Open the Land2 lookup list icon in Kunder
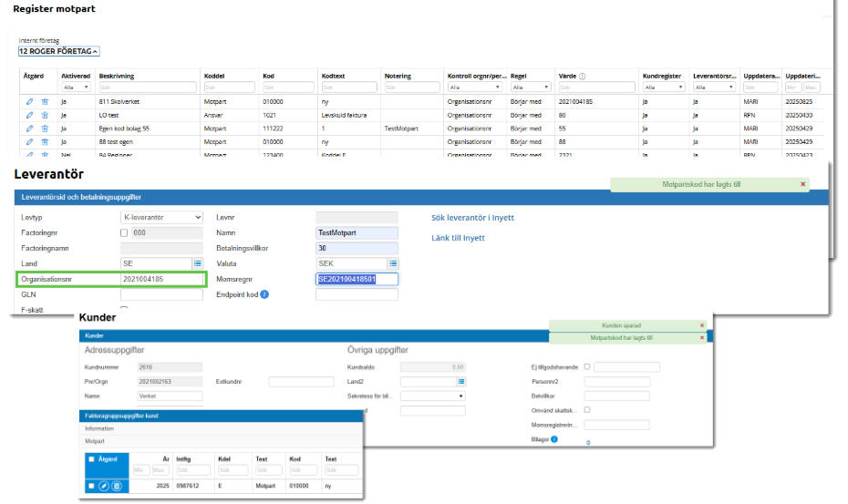Screen dimensions: 848x504 coord(461,382)
